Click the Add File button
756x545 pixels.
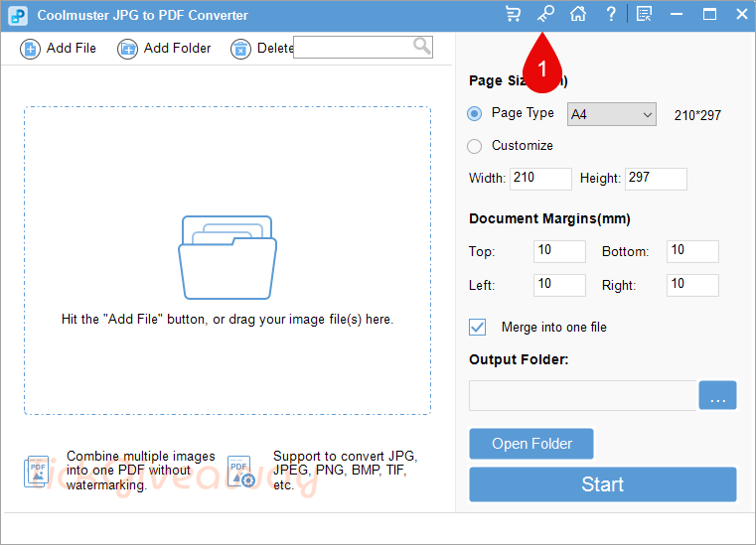click(x=58, y=49)
